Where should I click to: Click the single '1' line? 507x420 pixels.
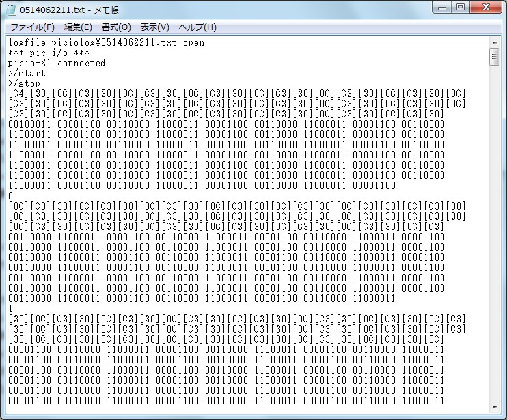[x=11, y=309]
